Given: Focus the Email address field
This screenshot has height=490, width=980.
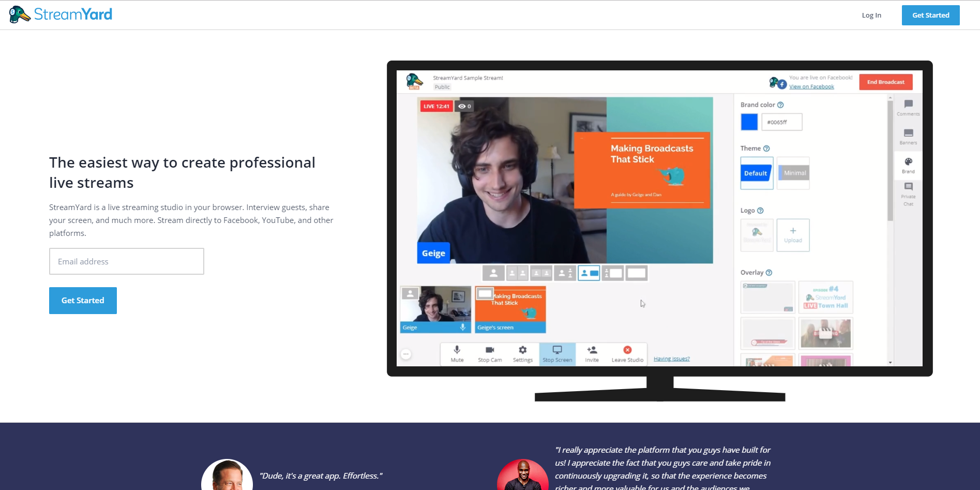Looking at the screenshot, I should point(127,261).
